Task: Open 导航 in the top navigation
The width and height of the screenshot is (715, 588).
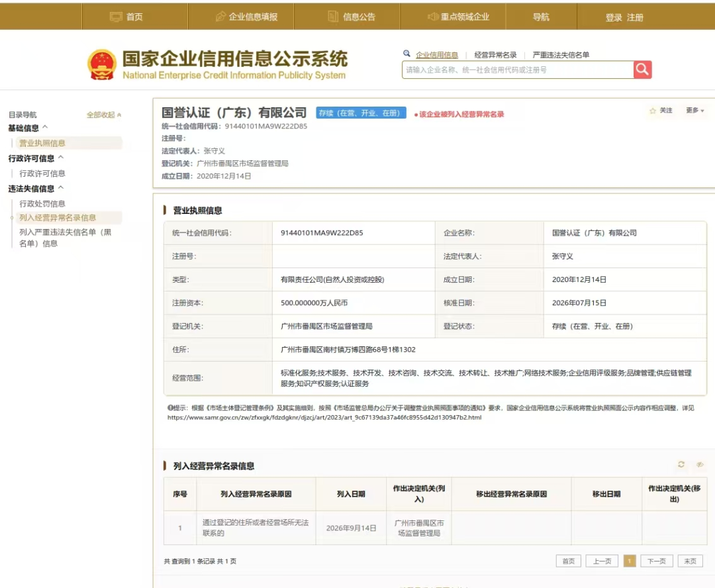Action: pyautogui.click(x=541, y=17)
